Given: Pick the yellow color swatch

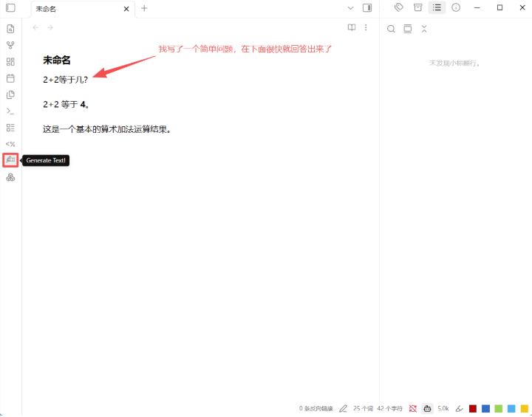Looking at the screenshot, I should click(x=525, y=409).
